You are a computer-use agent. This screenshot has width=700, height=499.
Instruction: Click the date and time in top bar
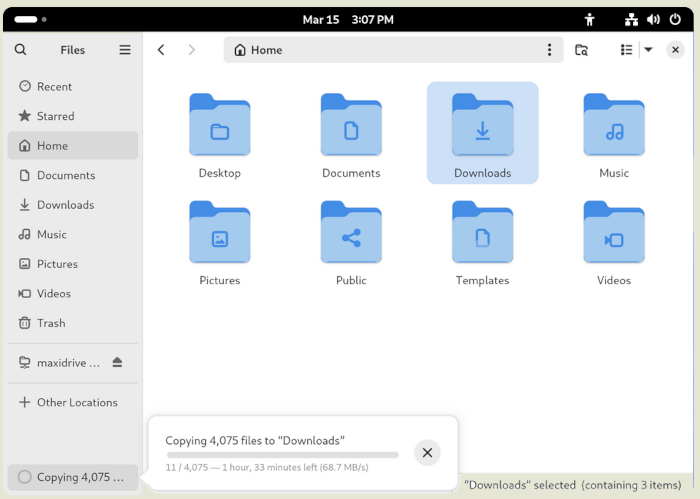click(x=348, y=19)
